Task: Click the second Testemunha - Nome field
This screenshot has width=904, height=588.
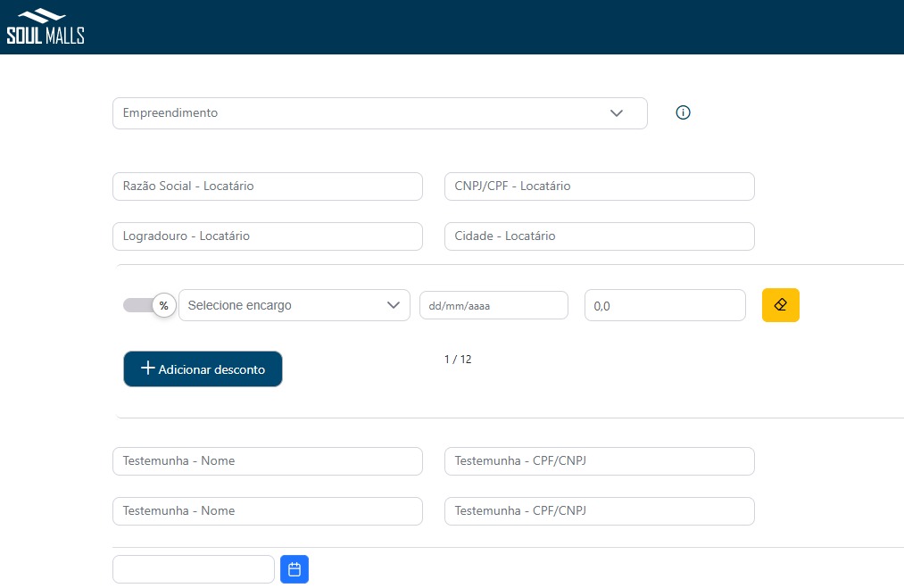Action: pyautogui.click(x=268, y=511)
